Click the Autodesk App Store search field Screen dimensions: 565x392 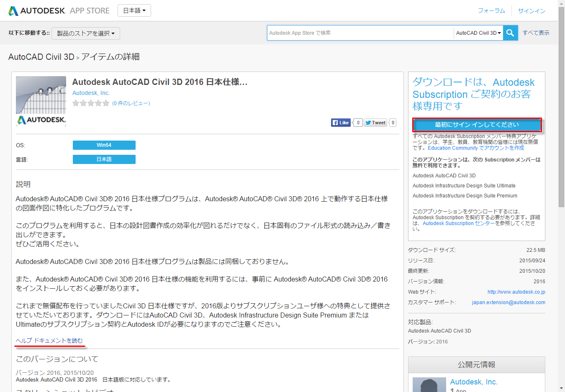[360, 33]
